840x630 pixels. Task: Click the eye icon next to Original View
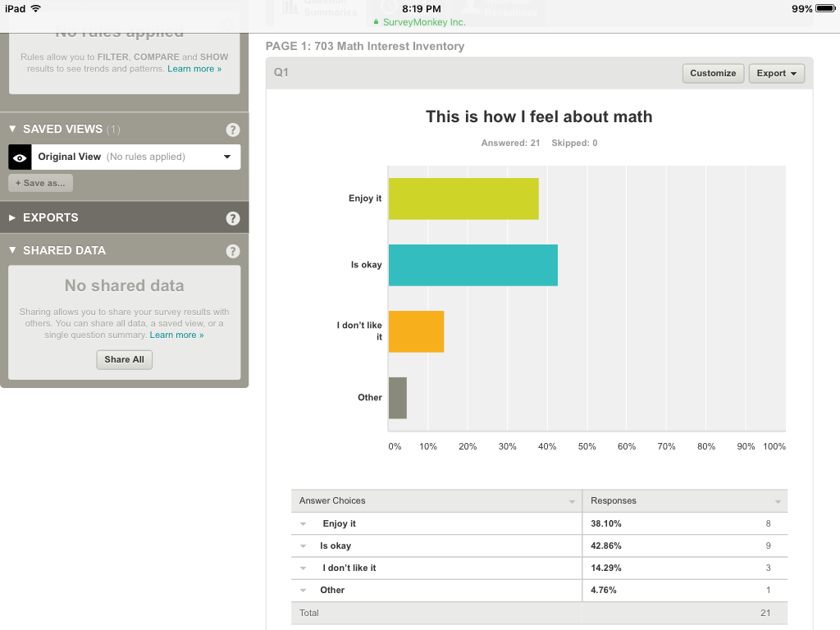(x=21, y=157)
